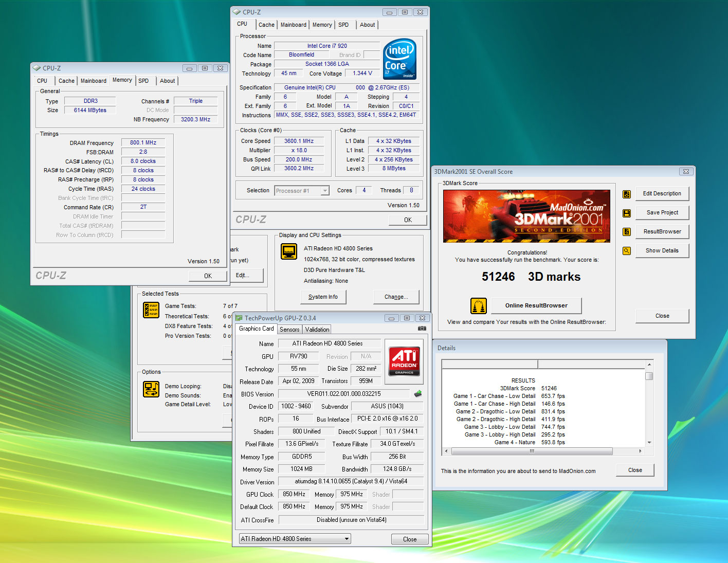The width and height of the screenshot is (728, 563).
Task: Click Game 1 - Car Chase - Low Detail row
Action: tap(509, 396)
